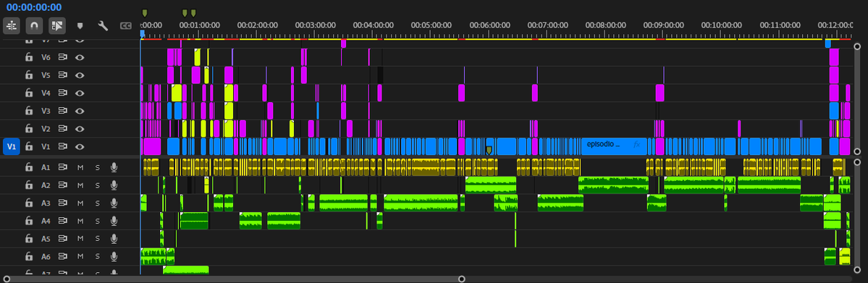The image size is (868, 283).
Task: Solo audio track A1
Action: click(98, 166)
